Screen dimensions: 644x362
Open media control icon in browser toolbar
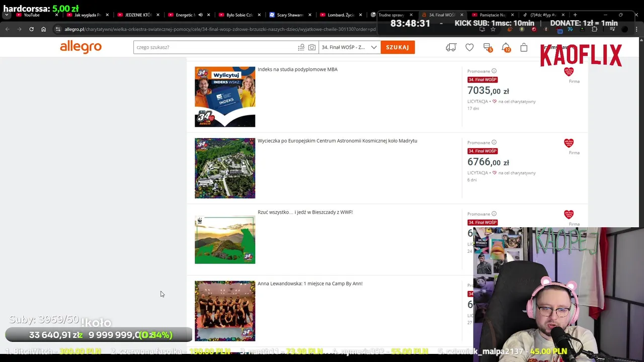[x=612, y=29]
